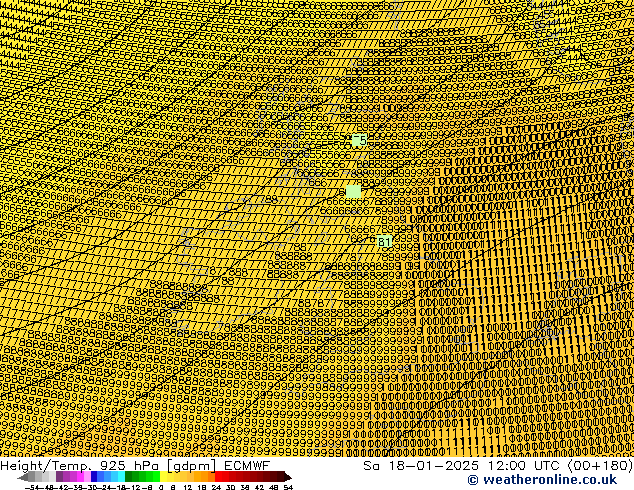Pick the lightest gray swatch in the legend
This screenshot has width=634, height=490.
pos(52,477)
